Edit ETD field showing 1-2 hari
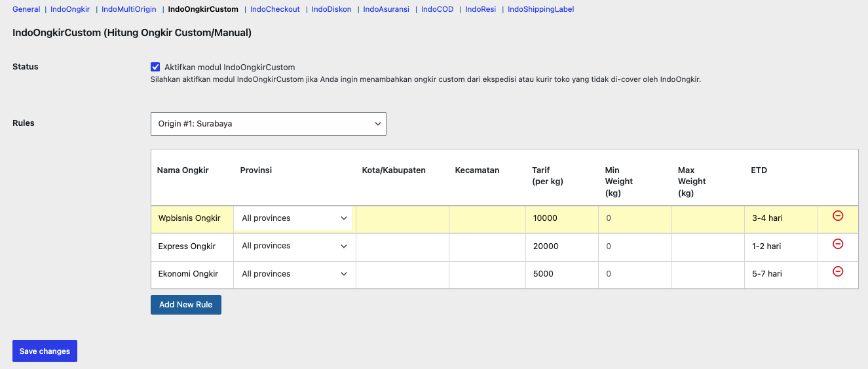This screenshot has height=369, width=868. point(781,246)
